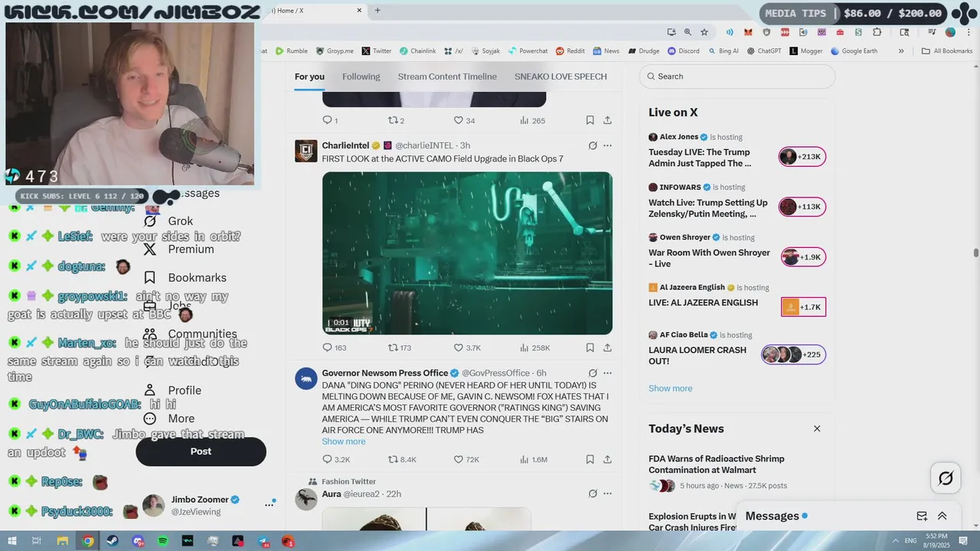Bookmark the top post with 265 views
Viewport: 980px width, 551px height.
coord(590,120)
